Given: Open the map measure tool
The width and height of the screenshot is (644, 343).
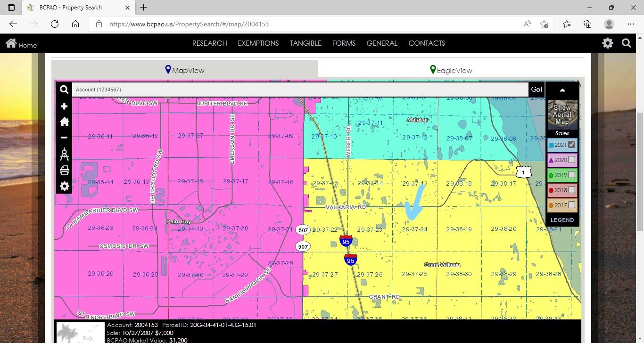Looking at the screenshot, I should [65, 154].
